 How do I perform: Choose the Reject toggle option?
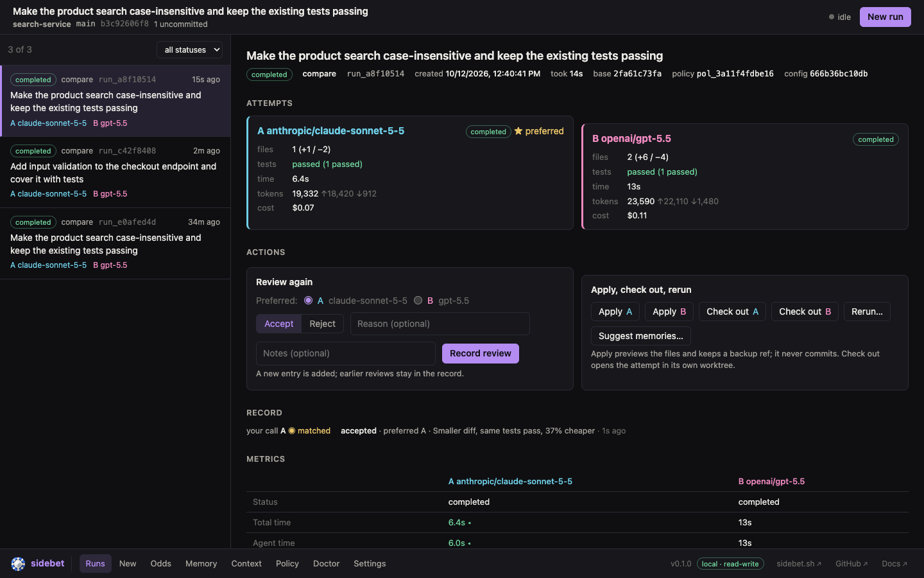322,324
